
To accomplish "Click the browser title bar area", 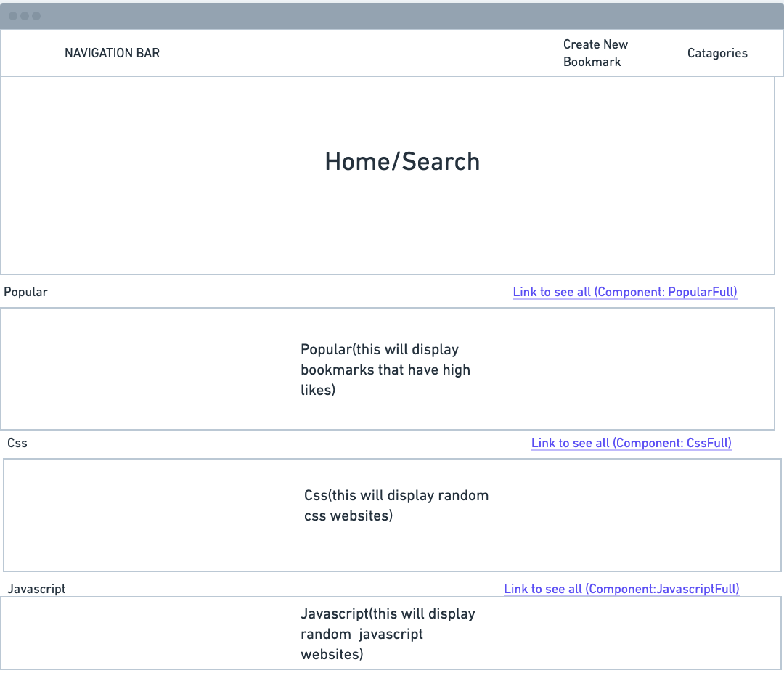I will (x=392, y=16).
